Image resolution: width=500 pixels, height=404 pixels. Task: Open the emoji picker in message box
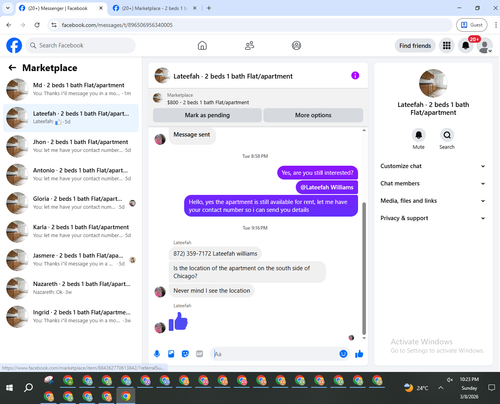343,354
